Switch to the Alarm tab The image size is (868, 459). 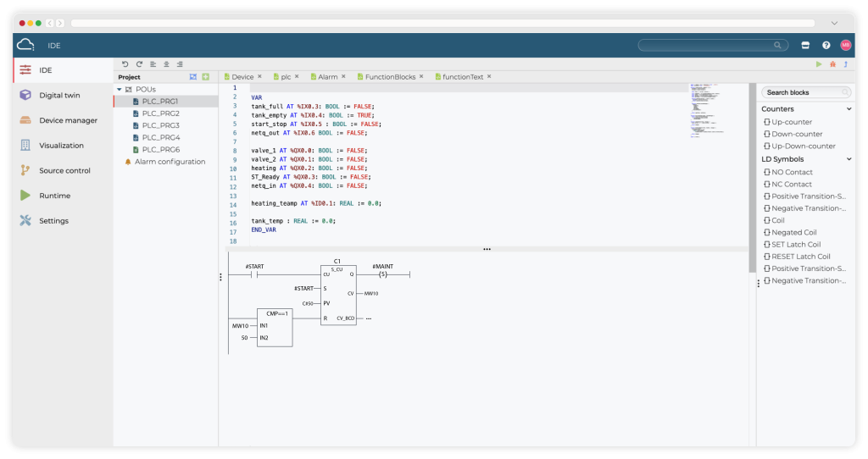coord(327,77)
